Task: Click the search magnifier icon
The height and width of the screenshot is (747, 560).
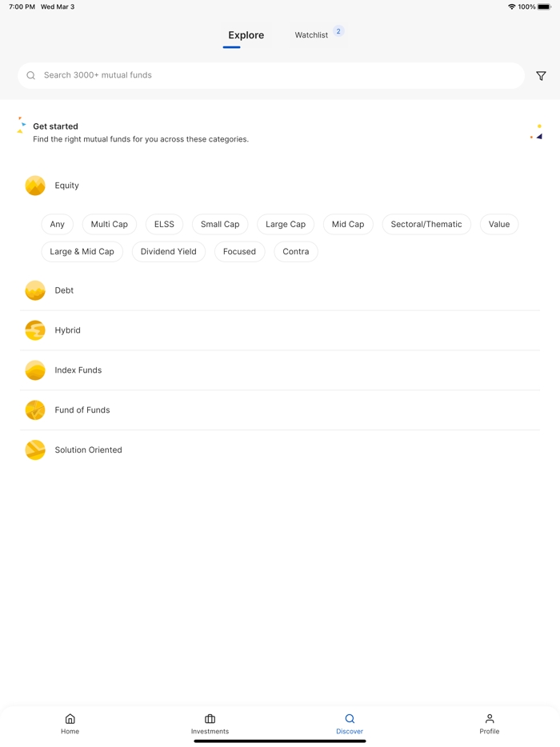Action: coord(30,75)
